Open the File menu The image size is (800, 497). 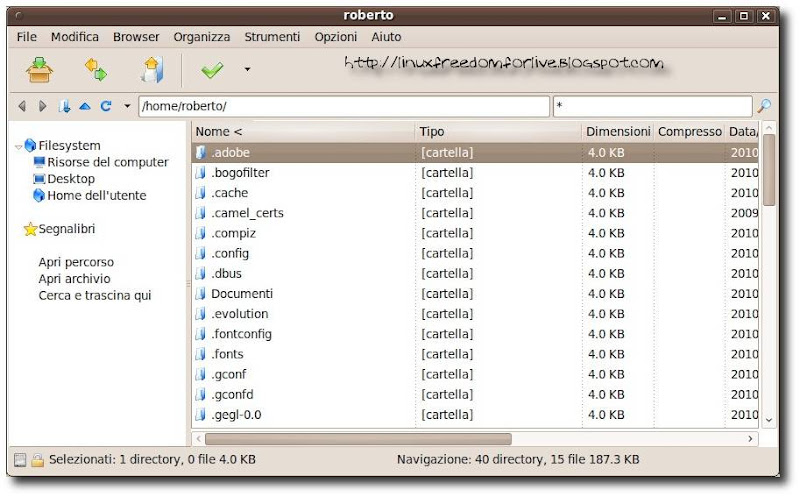tap(27, 37)
